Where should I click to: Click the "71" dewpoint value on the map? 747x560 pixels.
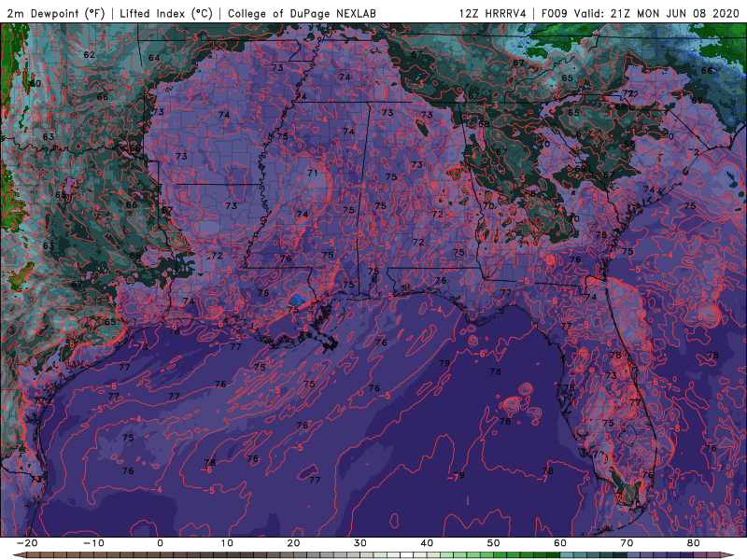312,173
